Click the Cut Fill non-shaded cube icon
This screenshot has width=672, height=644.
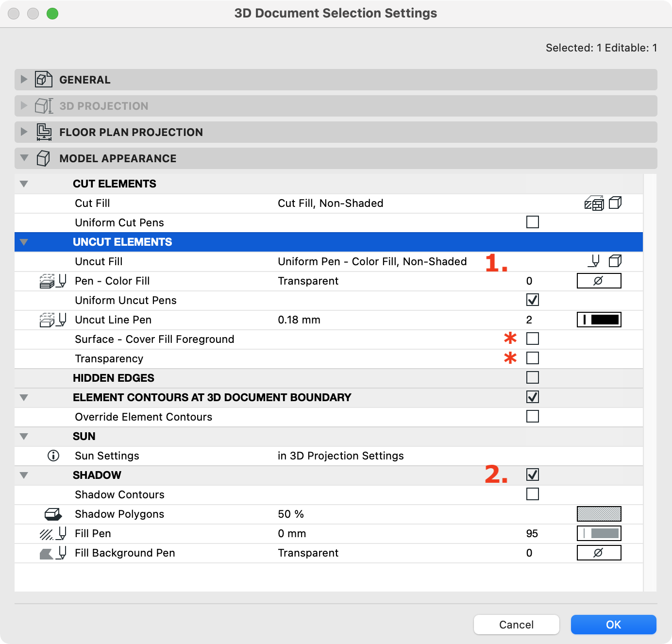point(615,203)
